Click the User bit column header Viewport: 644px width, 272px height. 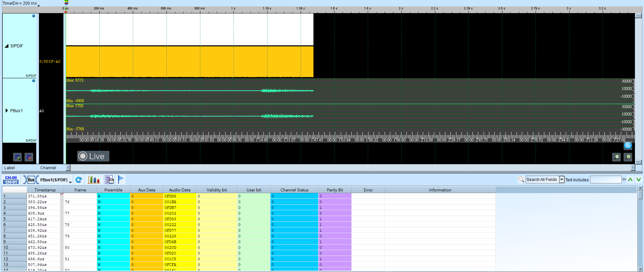pos(254,190)
